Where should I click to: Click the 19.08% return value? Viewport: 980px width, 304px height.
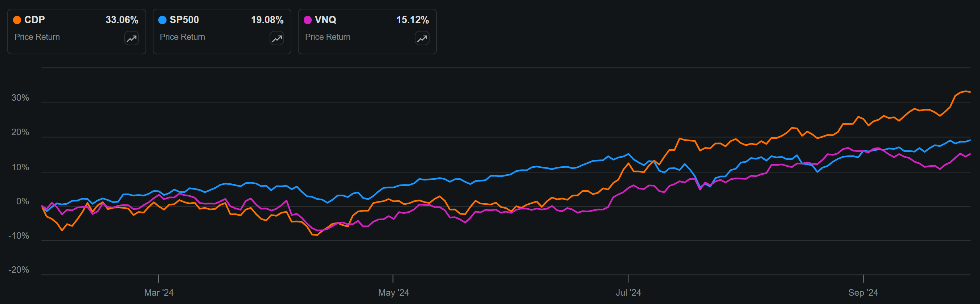pyautogui.click(x=267, y=20)
